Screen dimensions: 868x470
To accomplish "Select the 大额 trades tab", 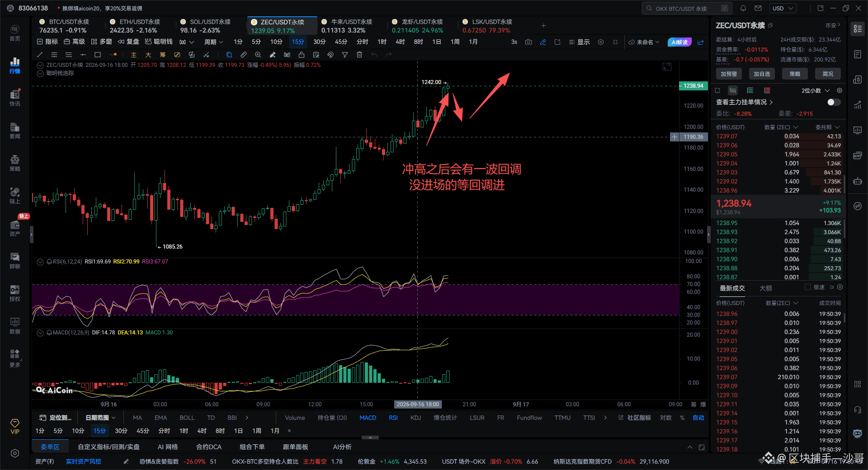I will click(x=766, y=288).
